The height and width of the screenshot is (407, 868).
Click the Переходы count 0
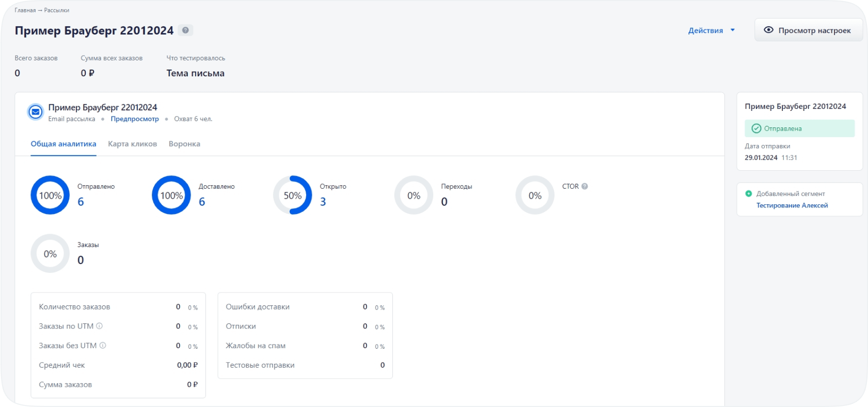click(444, 202)
